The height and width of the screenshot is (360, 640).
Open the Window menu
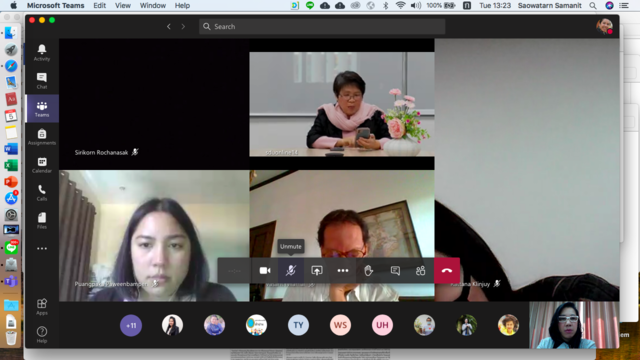[x=153, y=5]
